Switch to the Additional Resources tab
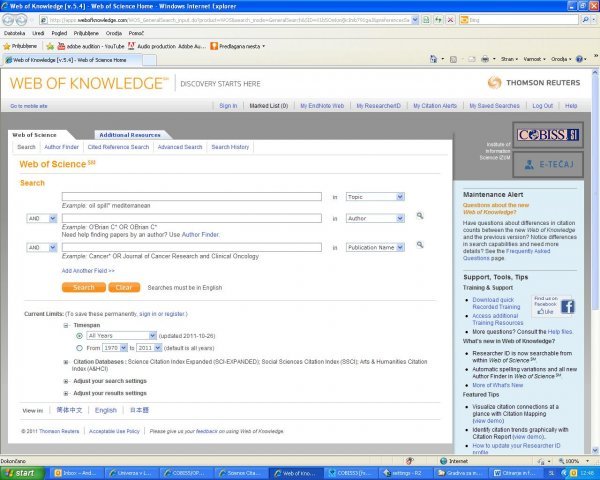 click(130, 134)
